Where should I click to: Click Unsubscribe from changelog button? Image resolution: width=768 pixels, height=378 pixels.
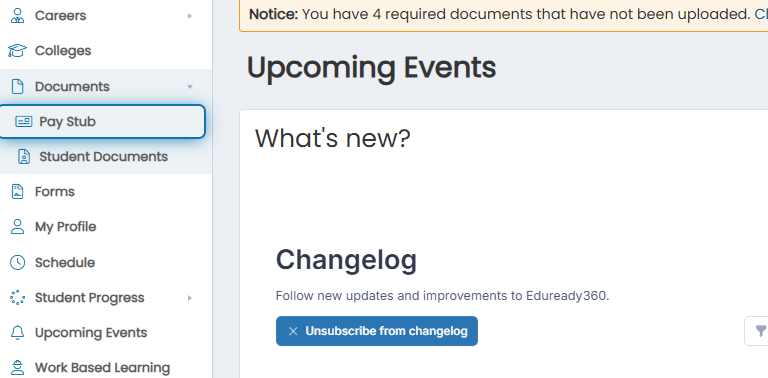point(377,331)
